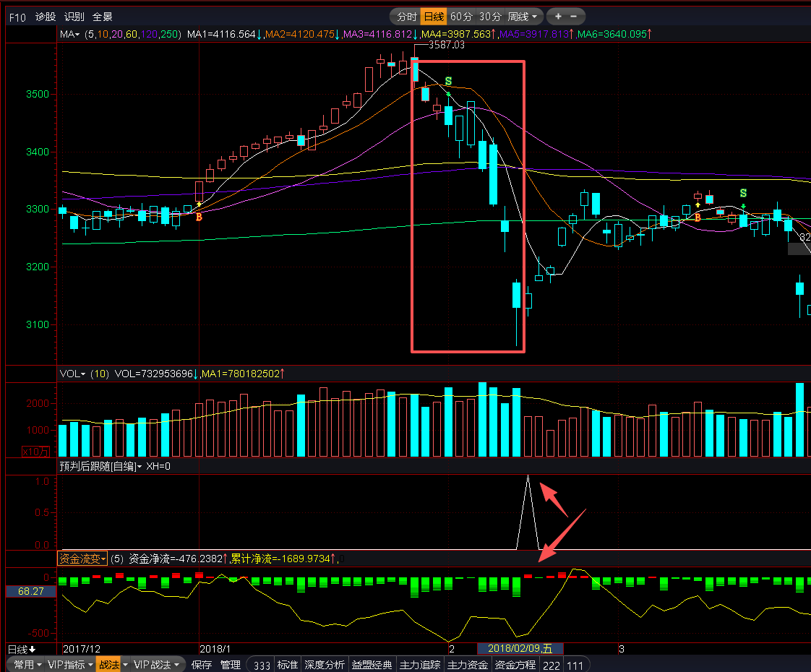Screen dimensions: 811x672
Task: Zoom out chart with the minus button
Action: point(575,17)
